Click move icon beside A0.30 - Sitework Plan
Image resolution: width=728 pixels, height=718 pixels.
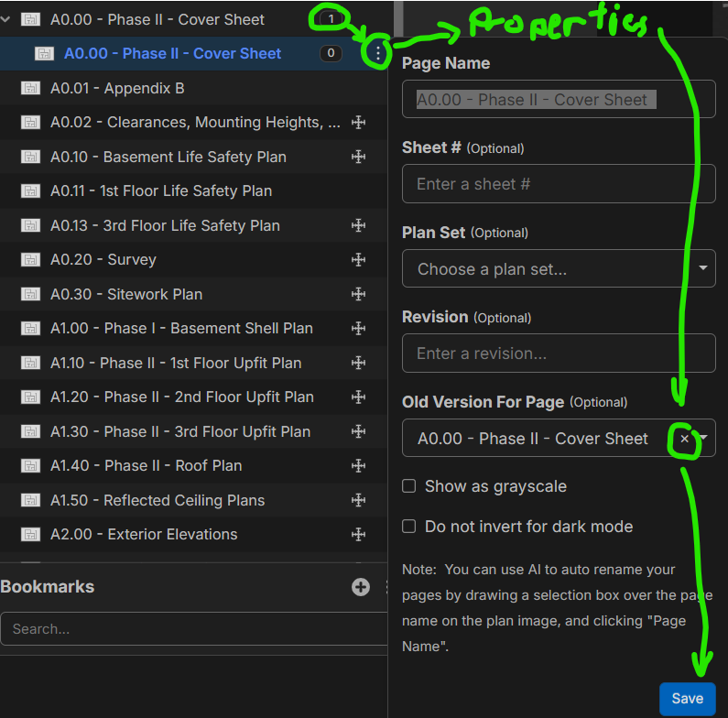coord(359,294)
